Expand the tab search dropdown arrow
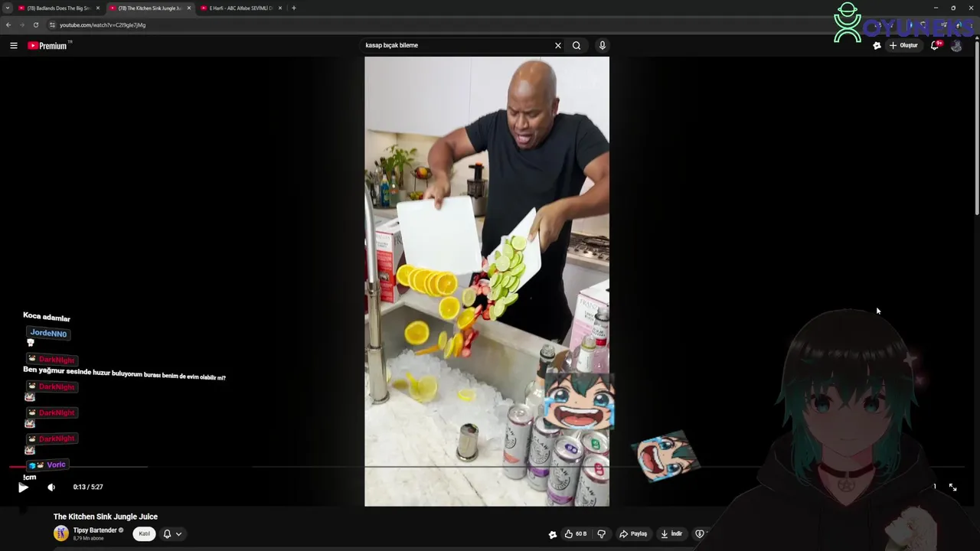Screen dimensions: 980x551 point(7,8)
